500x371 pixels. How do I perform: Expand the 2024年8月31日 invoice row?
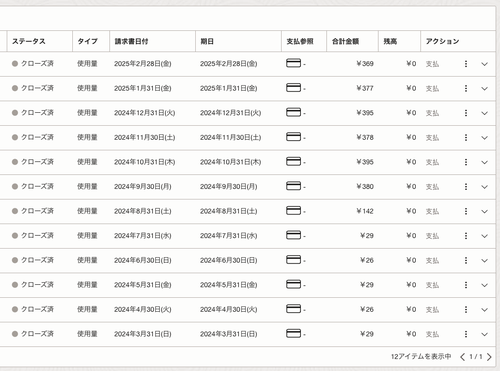(x=484, y=212)
